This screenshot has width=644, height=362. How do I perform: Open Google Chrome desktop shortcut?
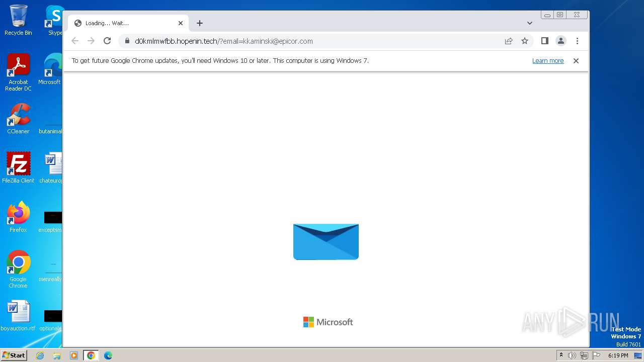[18, 269]
